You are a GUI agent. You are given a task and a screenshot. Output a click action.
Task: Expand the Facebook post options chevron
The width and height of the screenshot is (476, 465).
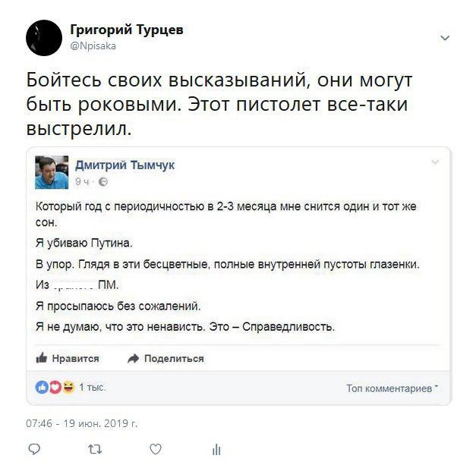pyautogui.click(x=435, y=162)
